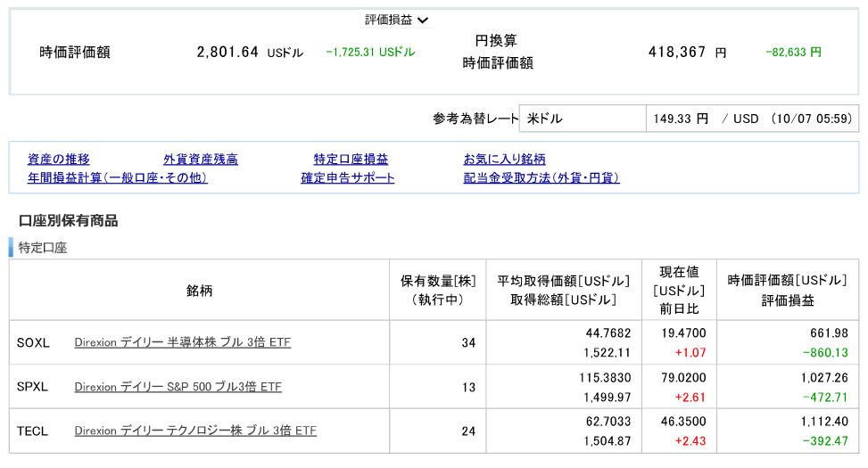Click SOXL daily change +1.07

[x=690, y=352]
